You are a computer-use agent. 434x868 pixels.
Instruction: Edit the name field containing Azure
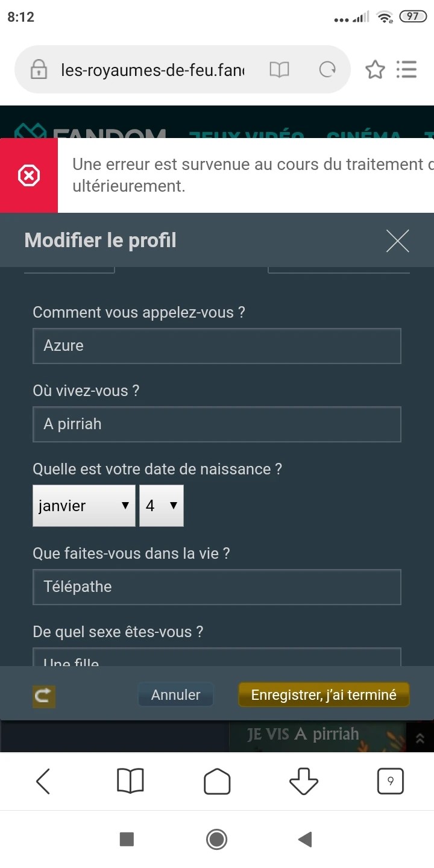click(217, 346)
